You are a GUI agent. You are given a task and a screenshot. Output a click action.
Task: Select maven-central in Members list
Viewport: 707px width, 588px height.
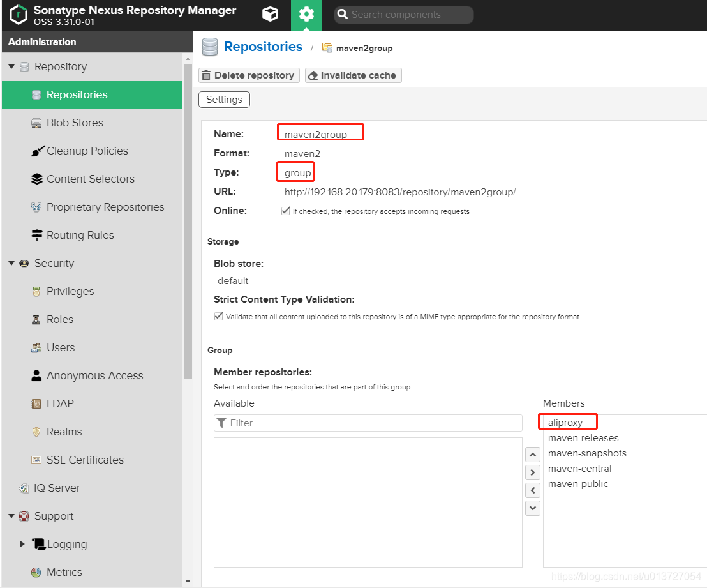(x=579, y=469)
